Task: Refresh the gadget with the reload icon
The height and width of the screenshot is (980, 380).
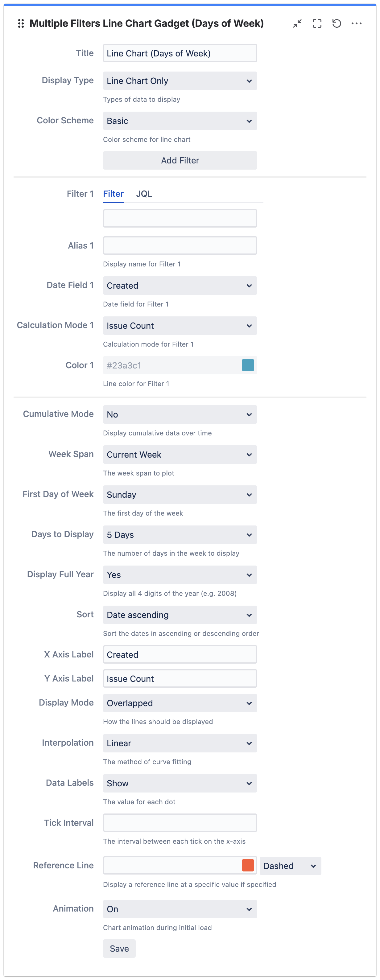Action: click(337, 23)
